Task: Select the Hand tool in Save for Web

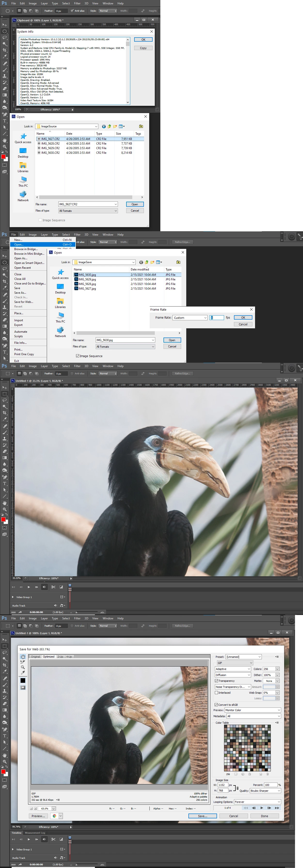Action: click(x=23, y=657)
